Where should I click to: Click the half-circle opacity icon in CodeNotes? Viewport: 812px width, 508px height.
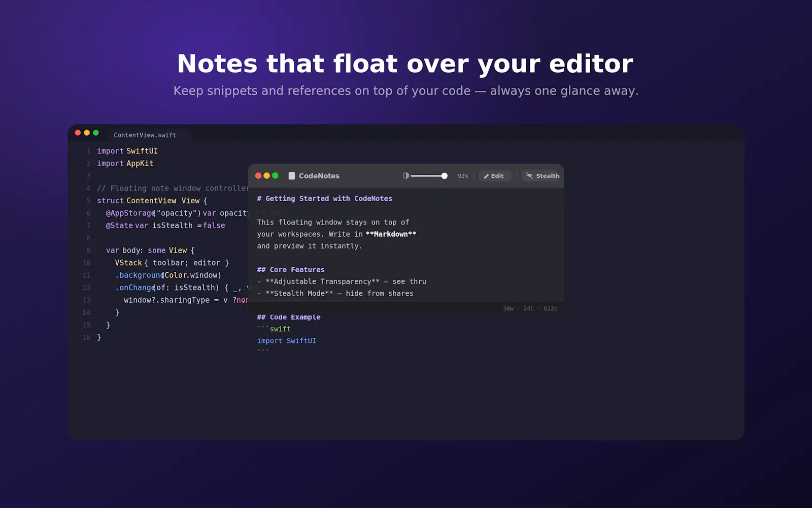point(405,176)
